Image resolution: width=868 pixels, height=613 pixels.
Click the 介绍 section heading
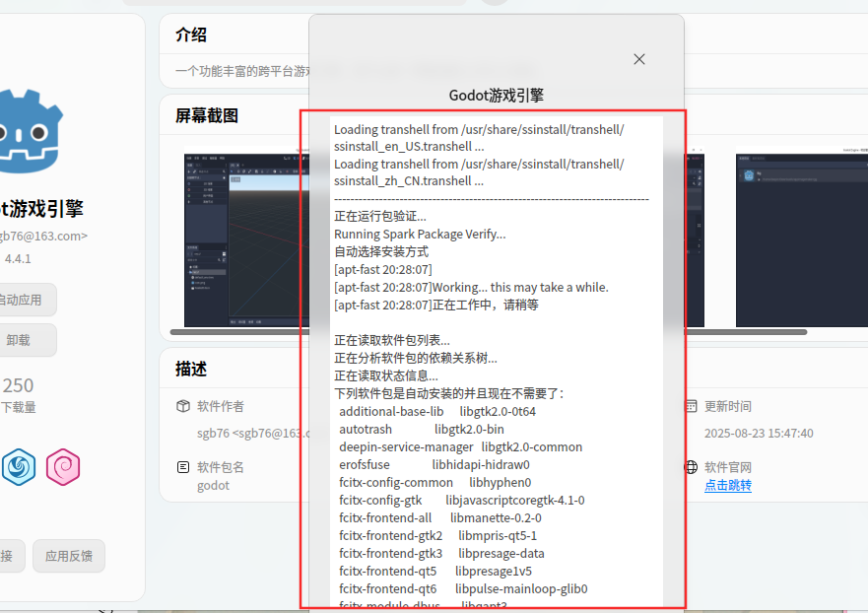(191, 34)
